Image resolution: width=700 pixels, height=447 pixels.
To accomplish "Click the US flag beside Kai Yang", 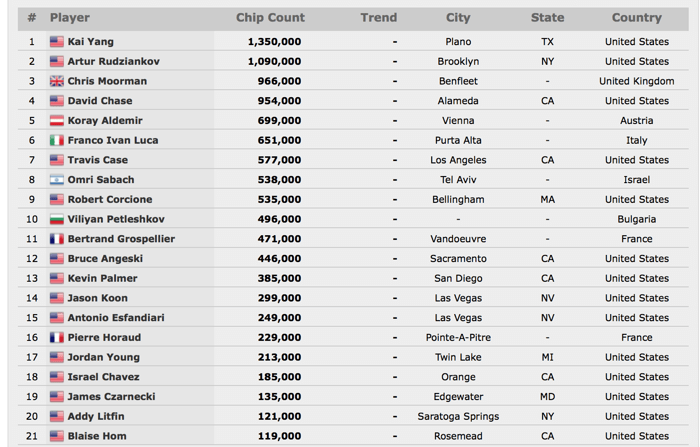I will pos(57,42).
